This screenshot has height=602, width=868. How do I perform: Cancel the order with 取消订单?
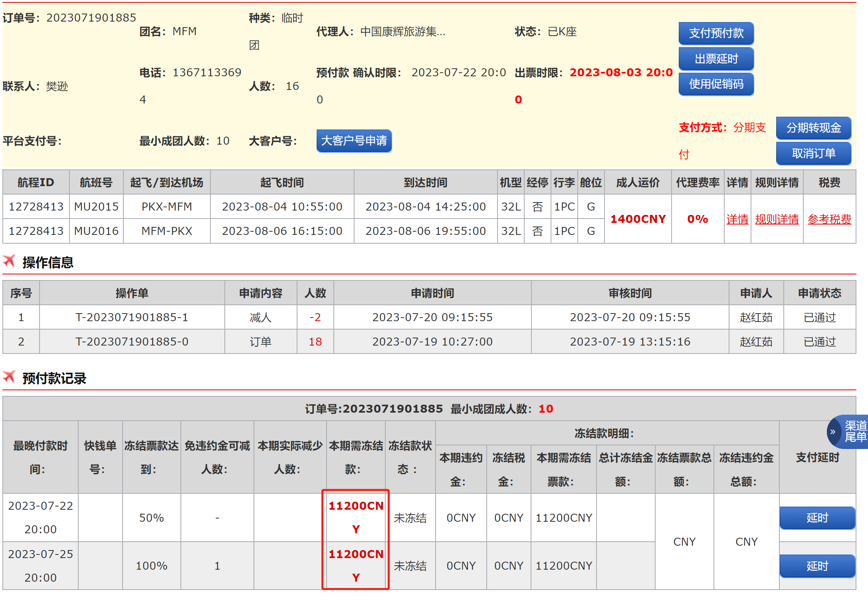tap(813, 153)
